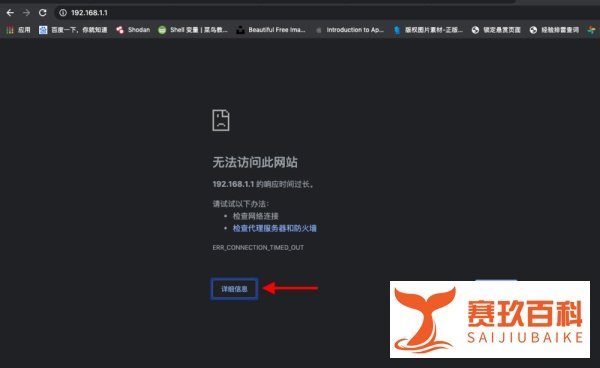Click the 检查代理服务器和防火墙 link
The height and width of the screenshot is (368, 600).
274,228
